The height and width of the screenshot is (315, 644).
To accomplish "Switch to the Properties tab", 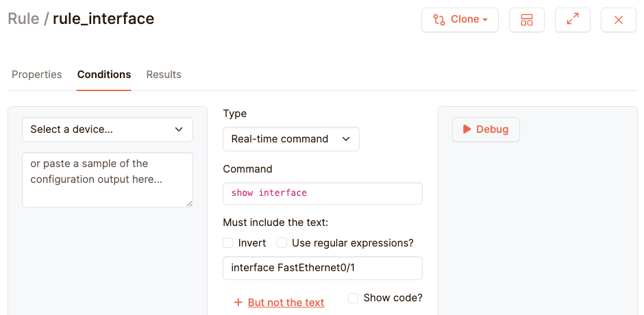I will (37, 75).
